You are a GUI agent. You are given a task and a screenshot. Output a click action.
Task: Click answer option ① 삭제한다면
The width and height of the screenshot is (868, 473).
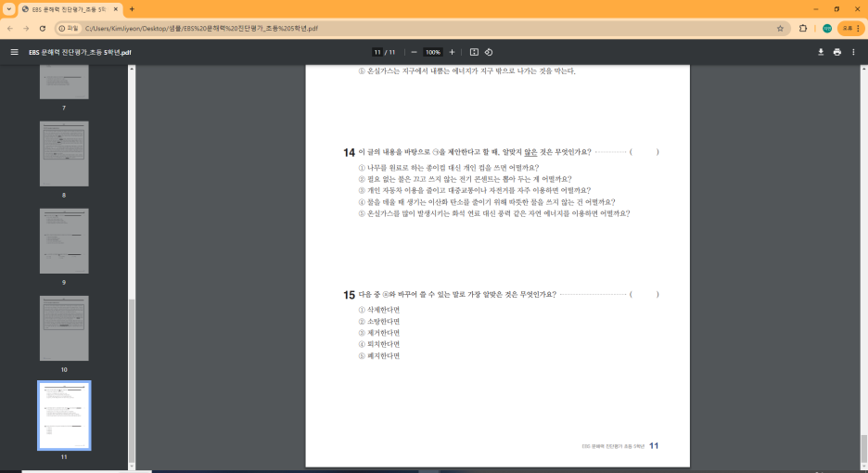click(379, 310)
